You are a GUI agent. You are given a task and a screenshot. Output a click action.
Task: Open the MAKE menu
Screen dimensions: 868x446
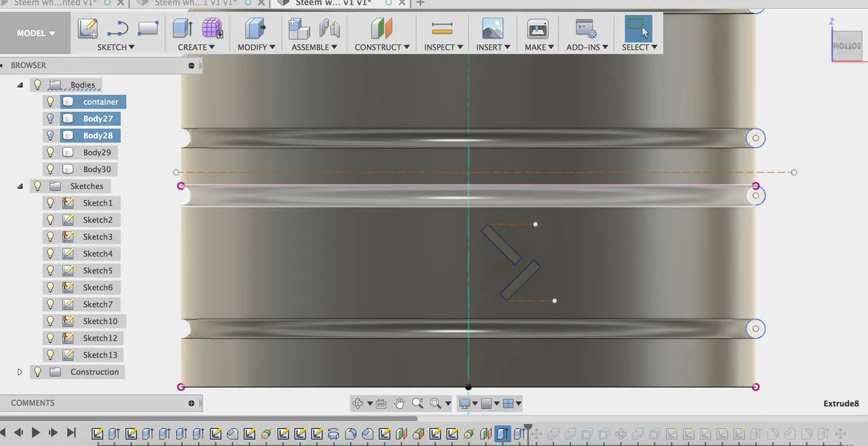(x=539, y=47)
